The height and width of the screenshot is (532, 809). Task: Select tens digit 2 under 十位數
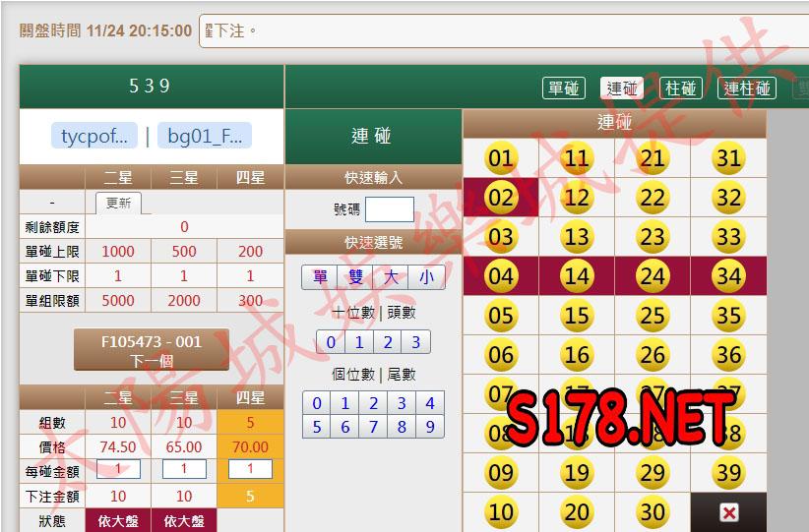coord(388,342)
